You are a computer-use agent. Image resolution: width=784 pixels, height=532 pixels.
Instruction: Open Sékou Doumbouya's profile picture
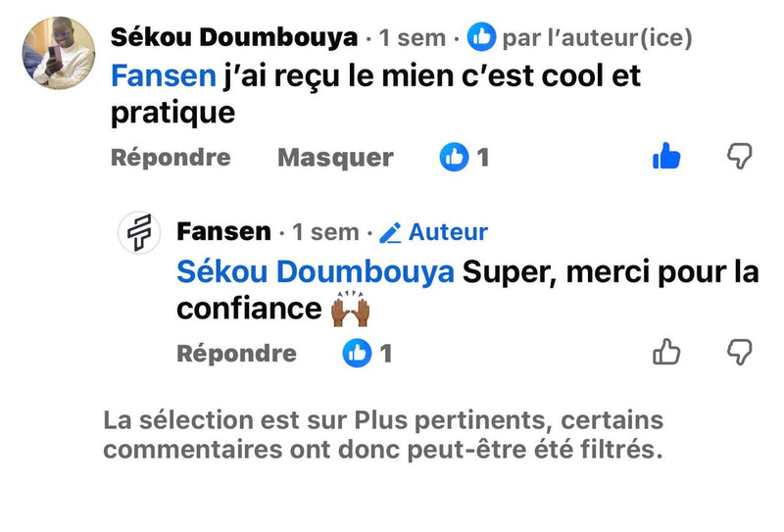coord(58,53)
